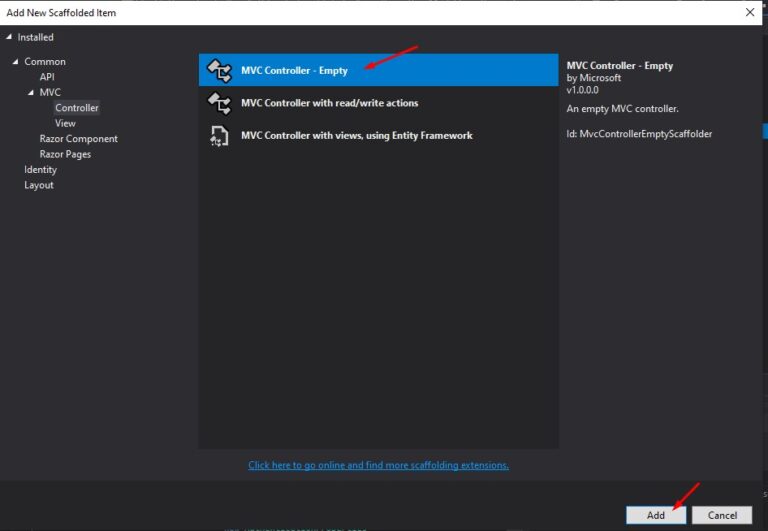This screenshot has height=531, width=768.
Task: Select the Identity category
Action: 41,170
